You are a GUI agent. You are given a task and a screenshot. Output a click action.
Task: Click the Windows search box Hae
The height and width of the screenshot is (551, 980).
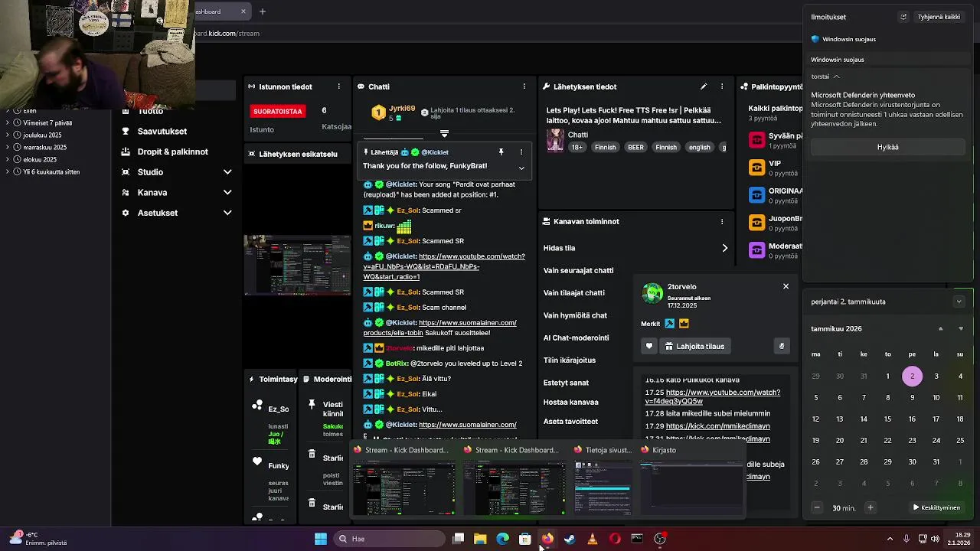click(389, 539)
